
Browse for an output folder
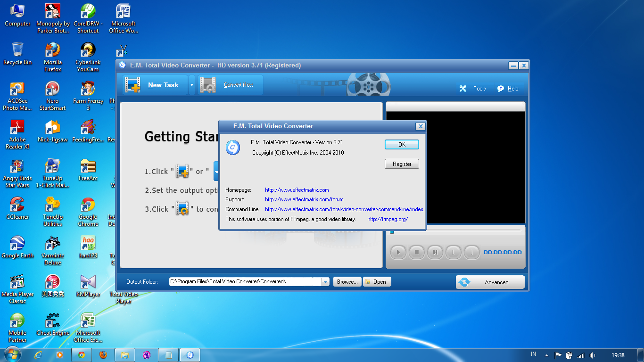coord(347,282)
